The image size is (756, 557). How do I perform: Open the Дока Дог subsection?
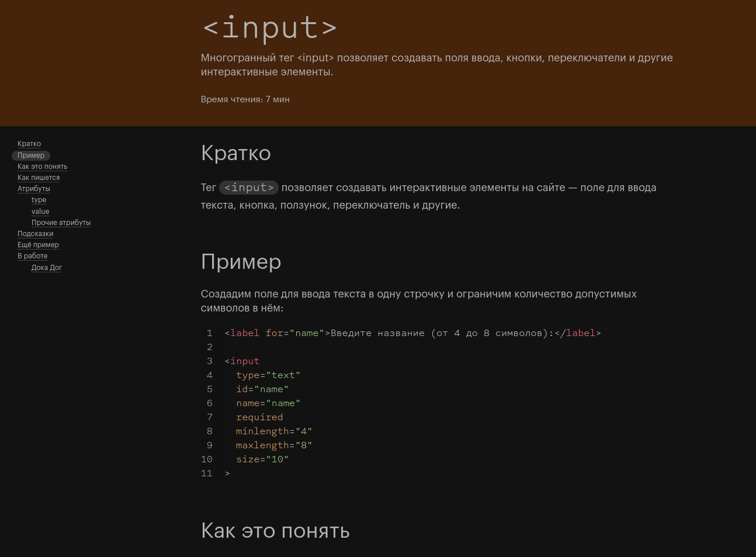click(x=46, y=268)
